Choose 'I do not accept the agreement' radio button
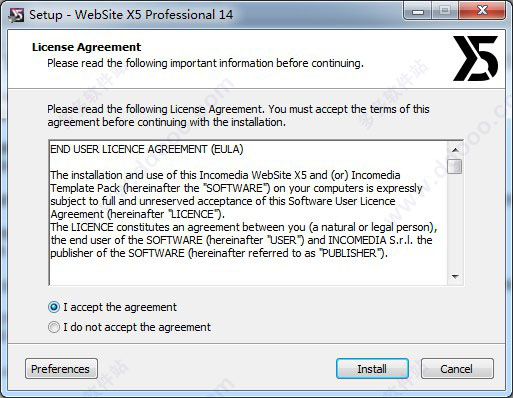Screen dimensions: 513x398 coord(54,327)
